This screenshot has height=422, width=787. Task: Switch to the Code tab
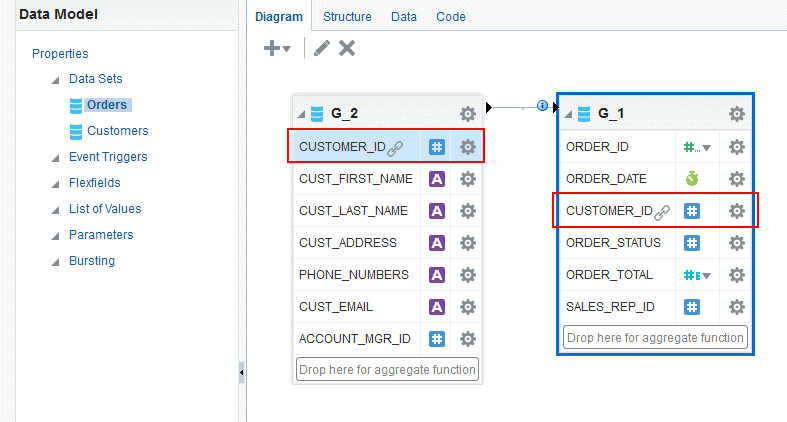(451, 17)
